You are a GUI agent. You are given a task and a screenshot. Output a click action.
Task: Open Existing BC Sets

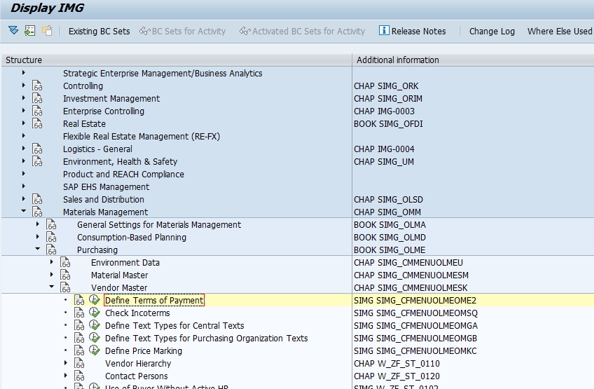click(99, 31)
